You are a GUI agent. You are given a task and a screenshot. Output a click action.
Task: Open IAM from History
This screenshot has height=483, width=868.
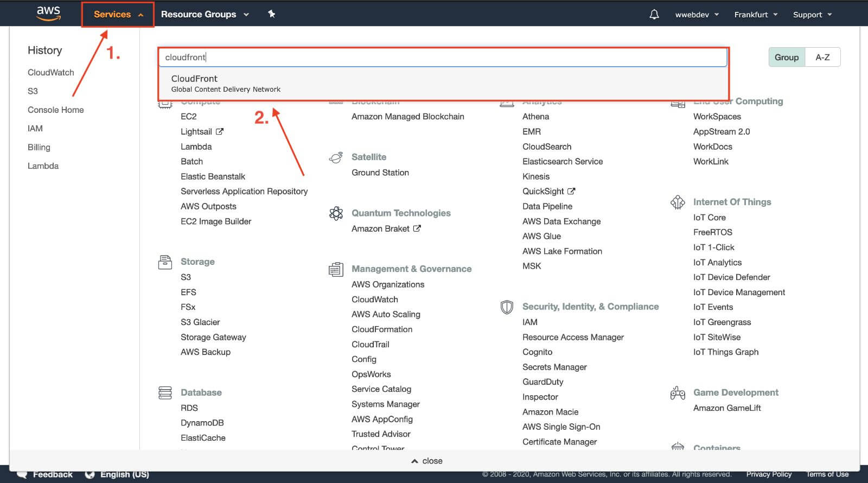coord(35,129)
